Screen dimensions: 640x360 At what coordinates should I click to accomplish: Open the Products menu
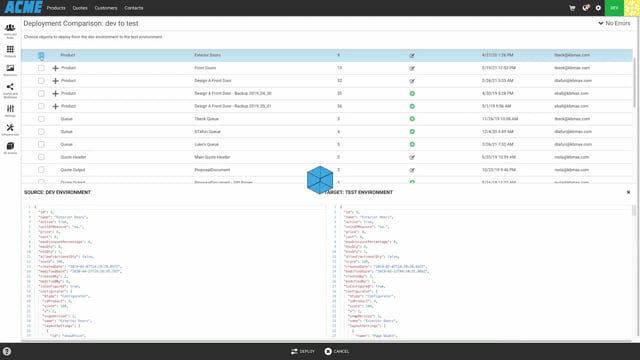point(56,8)
